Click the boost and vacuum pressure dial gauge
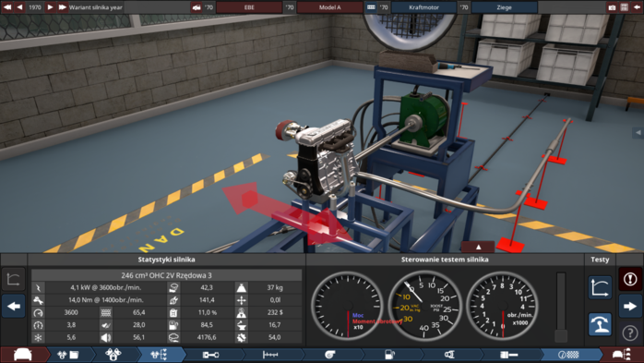This screenshot has width=644, height=363. pos(425,306)
